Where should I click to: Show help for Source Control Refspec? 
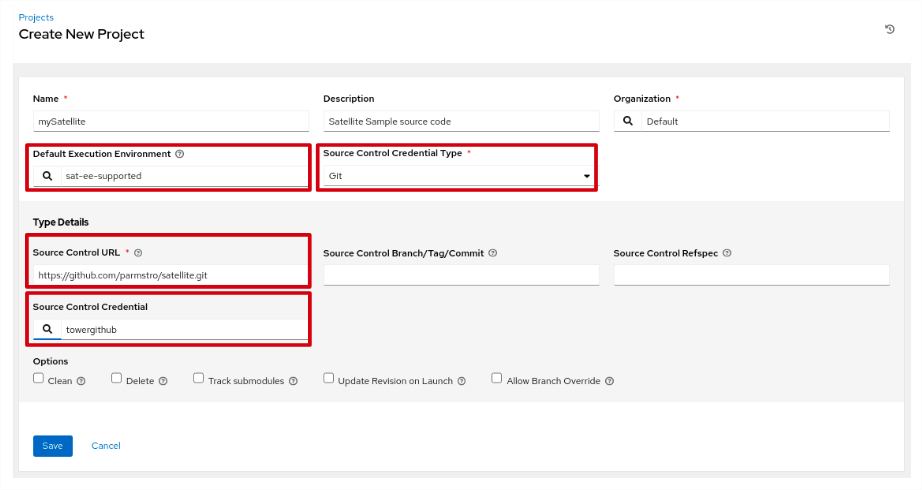coord(727,253)
